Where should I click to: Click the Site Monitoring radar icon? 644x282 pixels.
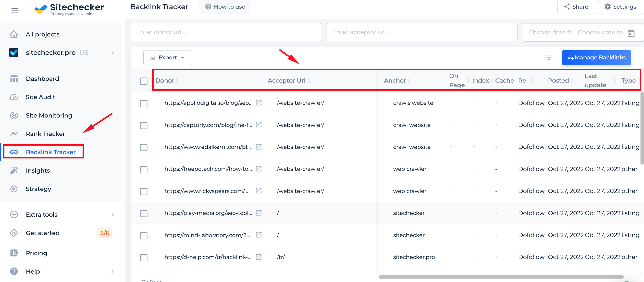pos(14,116)
